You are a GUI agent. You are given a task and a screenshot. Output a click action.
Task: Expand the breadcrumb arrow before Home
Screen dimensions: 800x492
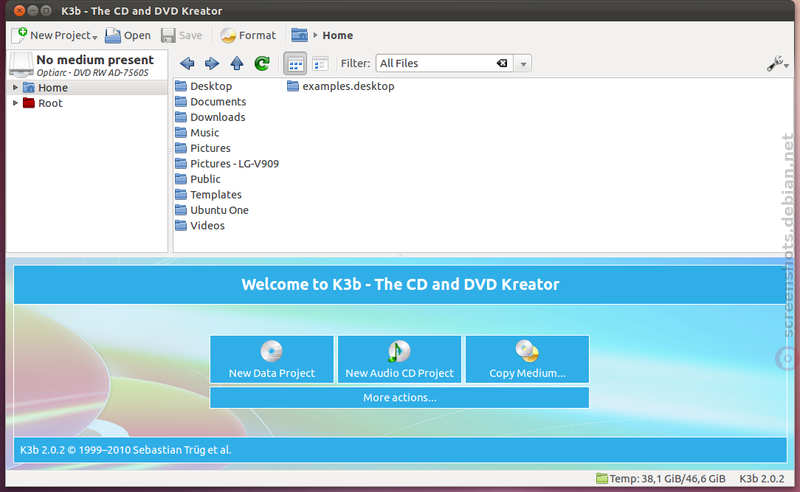point(315,35)
